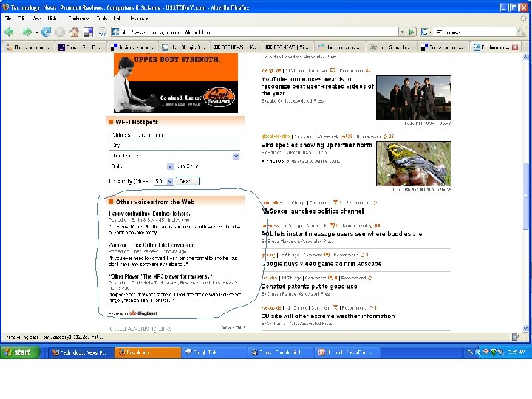Click the comment icon on YouTube awards story

(332, 71)
